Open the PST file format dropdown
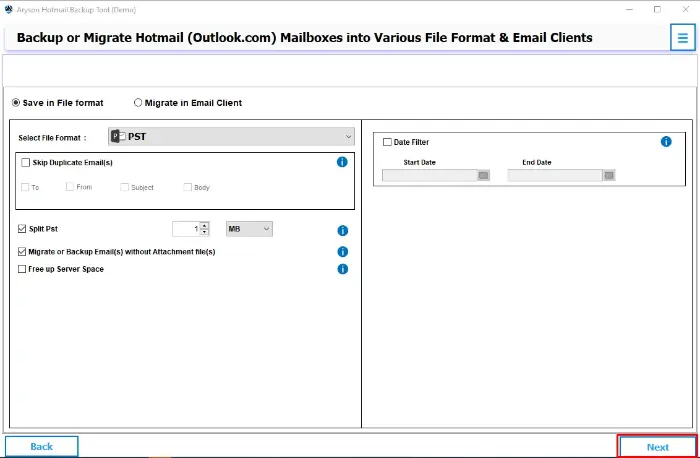This screenshot has width=700, height=458. 231,137
